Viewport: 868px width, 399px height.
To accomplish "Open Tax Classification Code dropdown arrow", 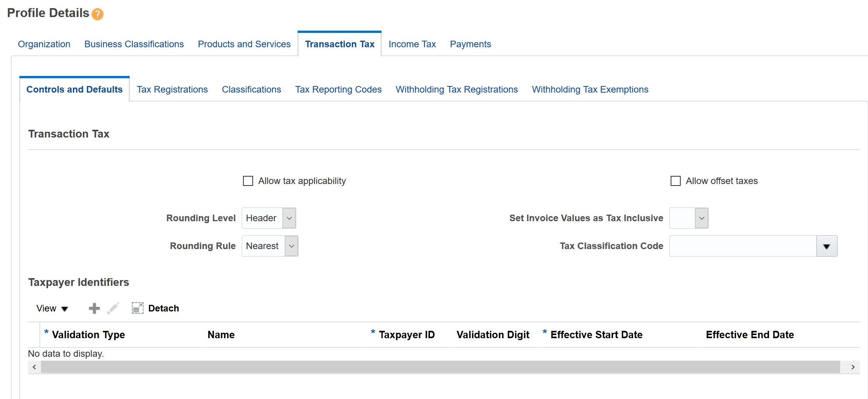I will pos(827,246).
